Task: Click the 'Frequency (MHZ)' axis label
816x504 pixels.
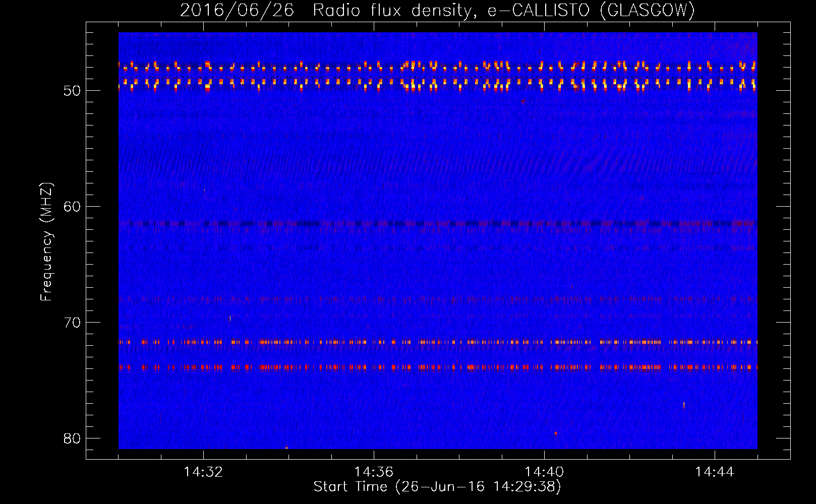Action: point(46,242)
